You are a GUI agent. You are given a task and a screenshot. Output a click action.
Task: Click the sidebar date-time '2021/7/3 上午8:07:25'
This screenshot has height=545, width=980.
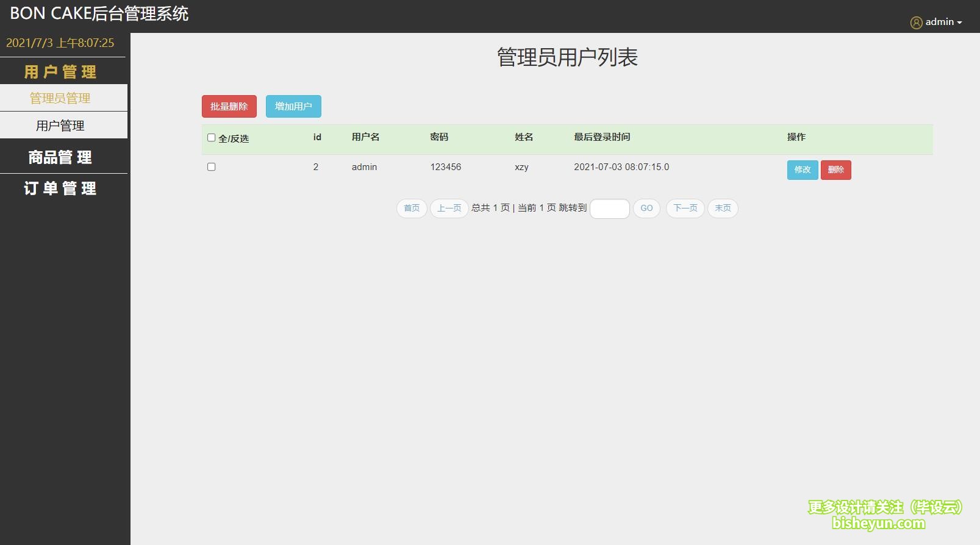click(x=60, y=43)
